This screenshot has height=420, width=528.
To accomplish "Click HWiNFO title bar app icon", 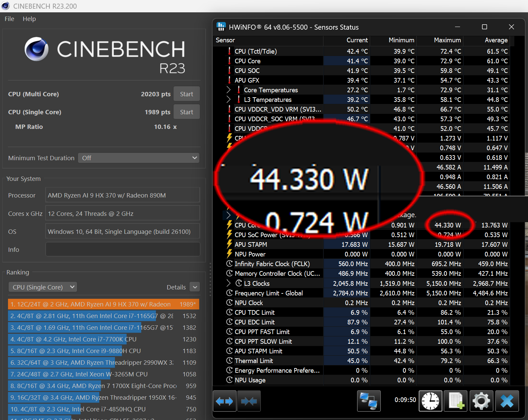I will (221, 27).
